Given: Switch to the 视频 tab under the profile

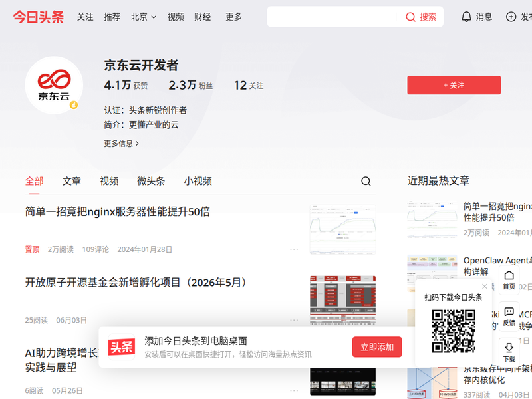Looking at the screenshot, I should pos(109,181).
